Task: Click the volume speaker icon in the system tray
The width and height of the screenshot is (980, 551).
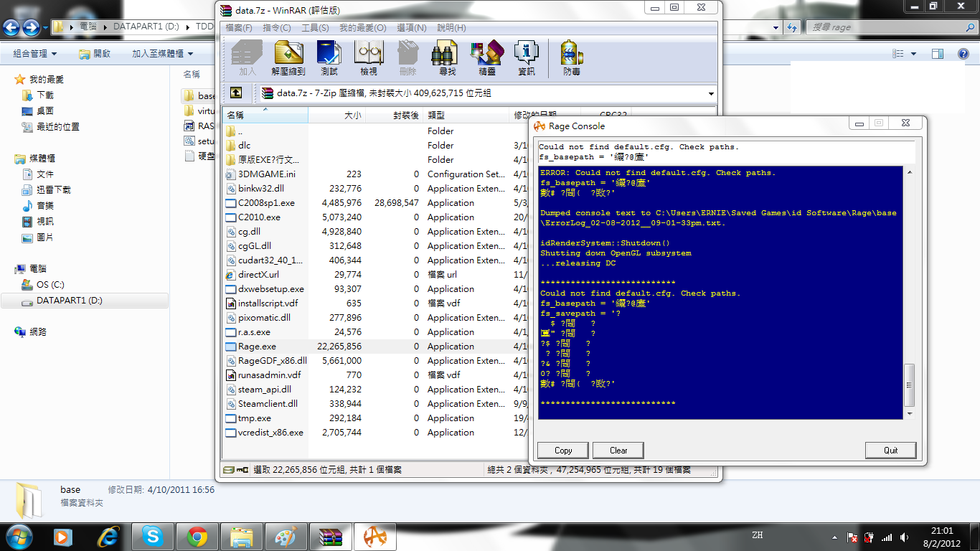Action: tap(903, 537)
